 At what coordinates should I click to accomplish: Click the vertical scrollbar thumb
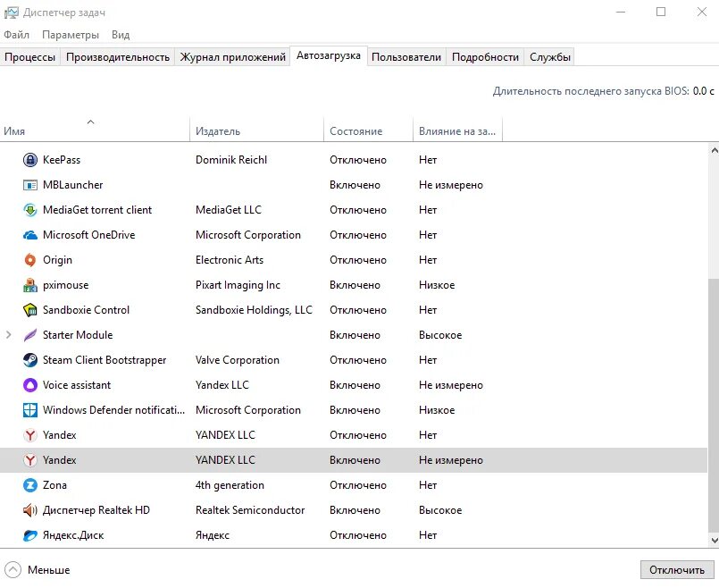tap(714, 404)
